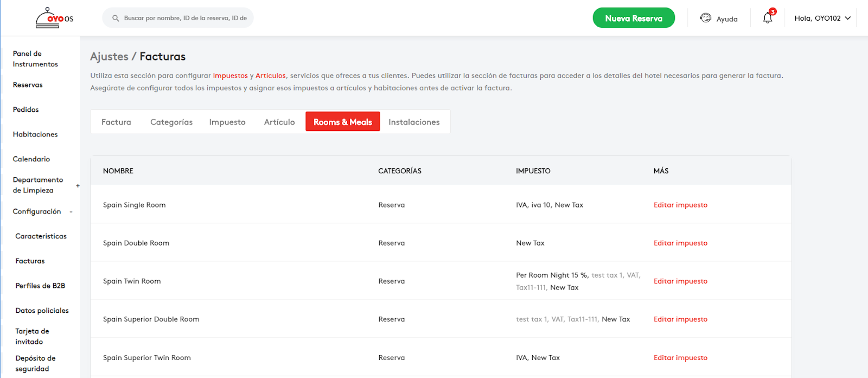Edit tax for Spain Superior Double Room
Image resolution: width=868 pixels, height=378 pixels.
[680, 319]
